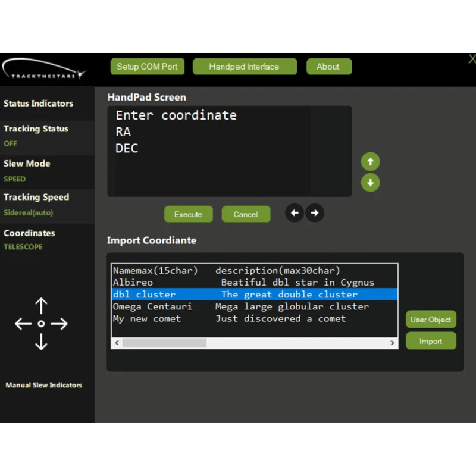The image size is (476, 476).
Task: Open Setup COM Port
Action: 147,67
